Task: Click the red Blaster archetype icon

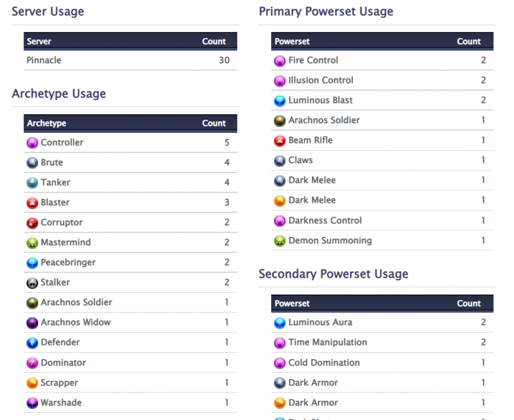Action: click(x=32, y=203)
